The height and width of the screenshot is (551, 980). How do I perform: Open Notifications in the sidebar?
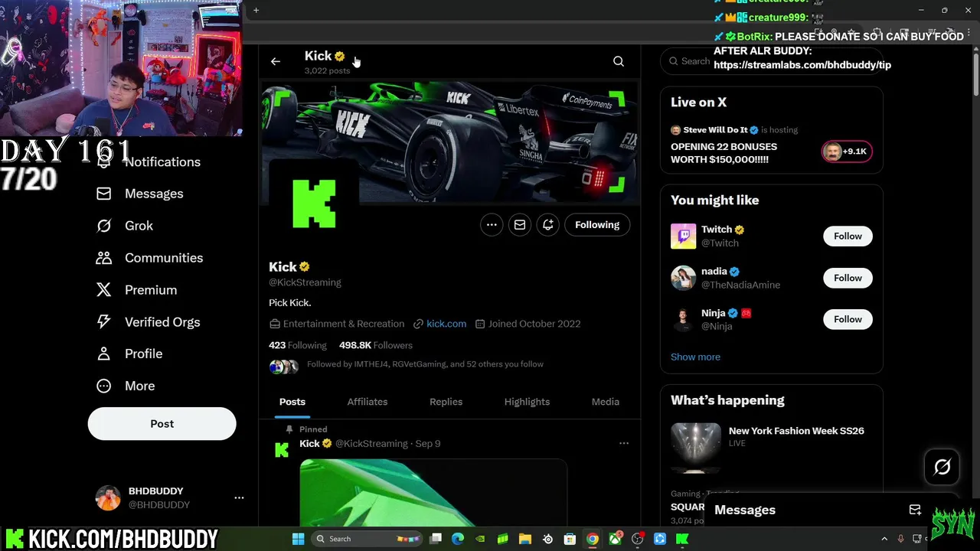coord(162,161)
